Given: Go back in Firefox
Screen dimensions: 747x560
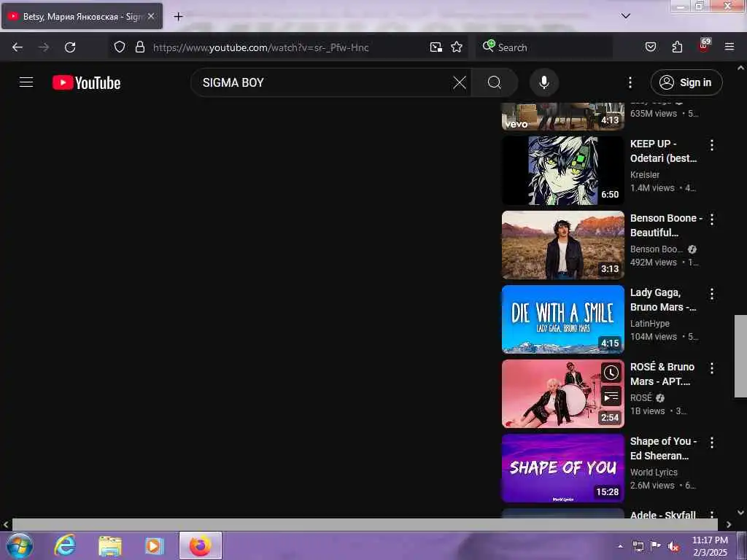Looking at the screenshot, I should coord(18,47).
